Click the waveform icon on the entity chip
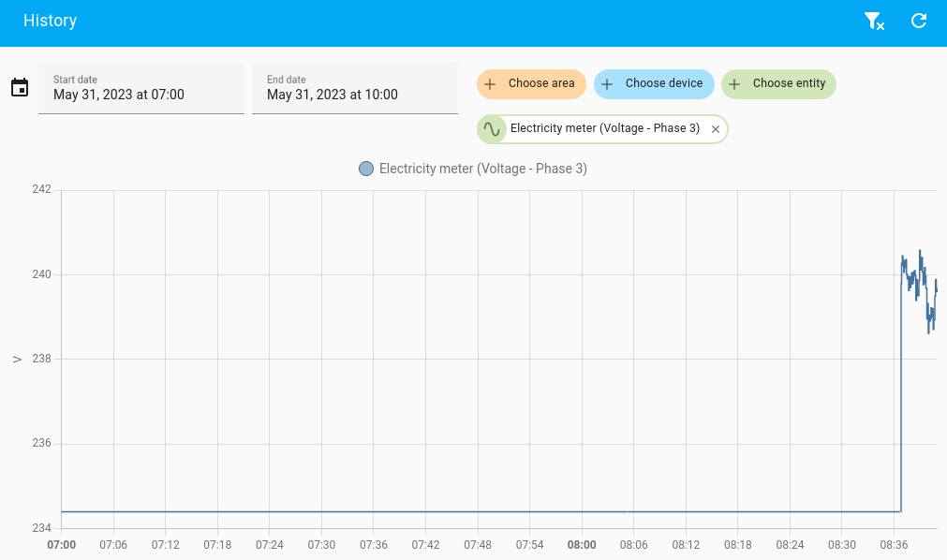The width and height of the screenshot is (947, 560). [x=491, y=128]
